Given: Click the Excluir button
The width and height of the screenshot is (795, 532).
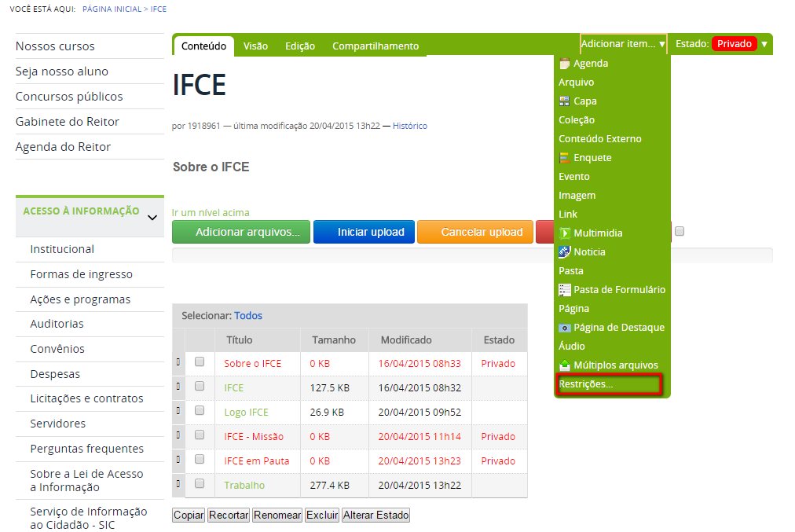Looking at the screenshot, I should (x=322, y=515).
